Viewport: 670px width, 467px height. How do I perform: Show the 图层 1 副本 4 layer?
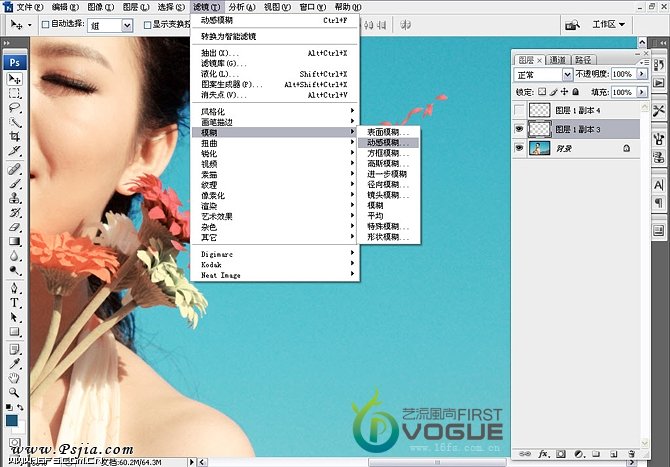pos(518,110)
